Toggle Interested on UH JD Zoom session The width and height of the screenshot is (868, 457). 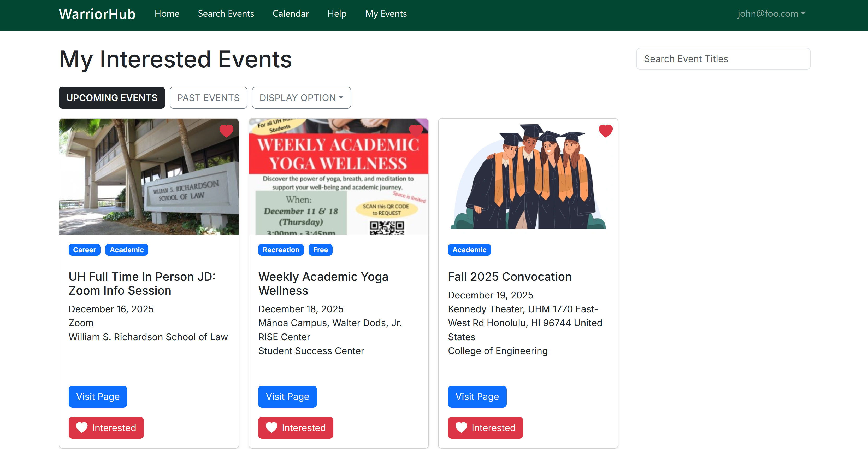(106, 427)
